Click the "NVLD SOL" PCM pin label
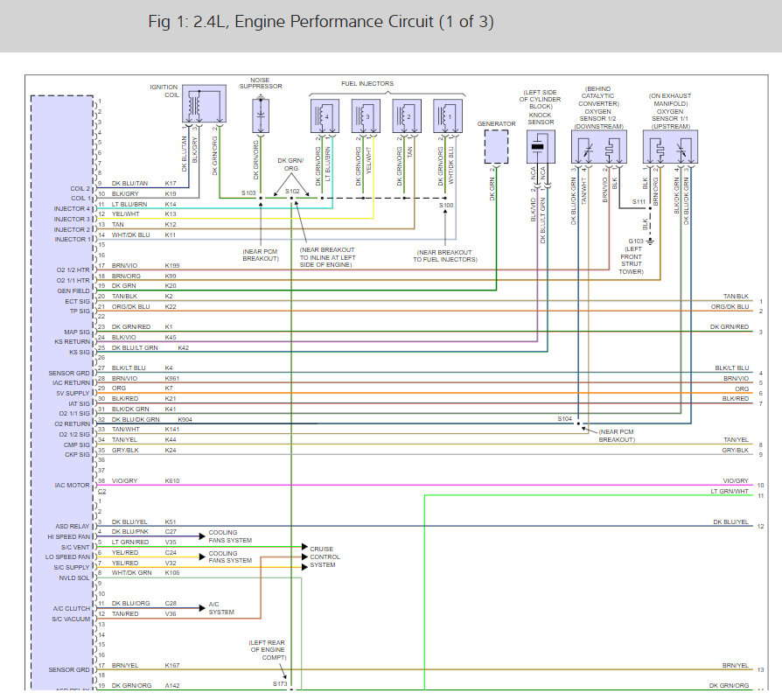Viewport: 782px width, 700px height. click(x=73, y=577)
